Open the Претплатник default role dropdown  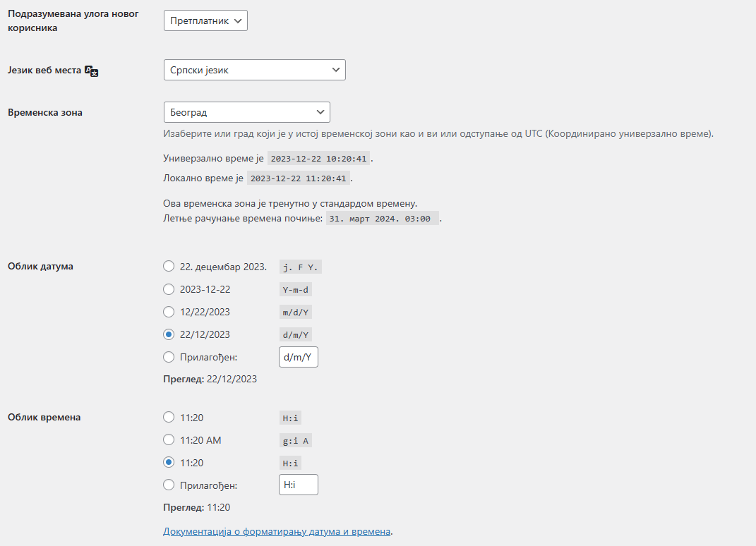tap(205, 20)
